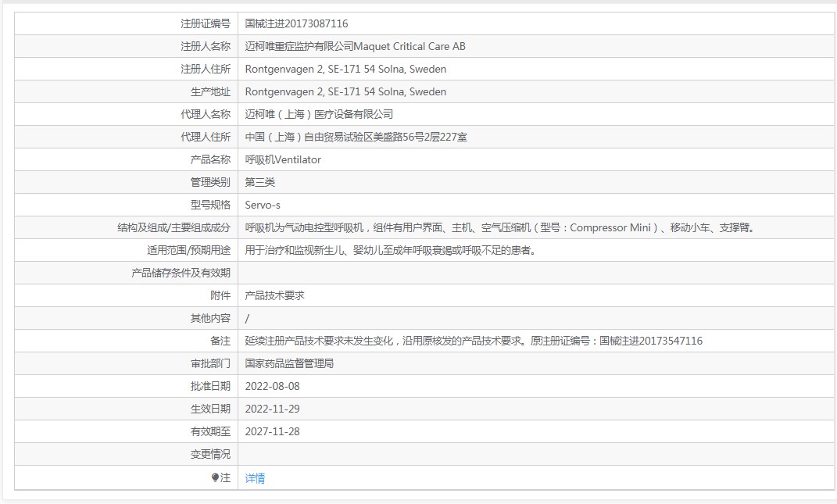Select the 产品技术要求 attachment value
Image resolution: width=837 pixels, height=504 pixels.
[274, 295]
